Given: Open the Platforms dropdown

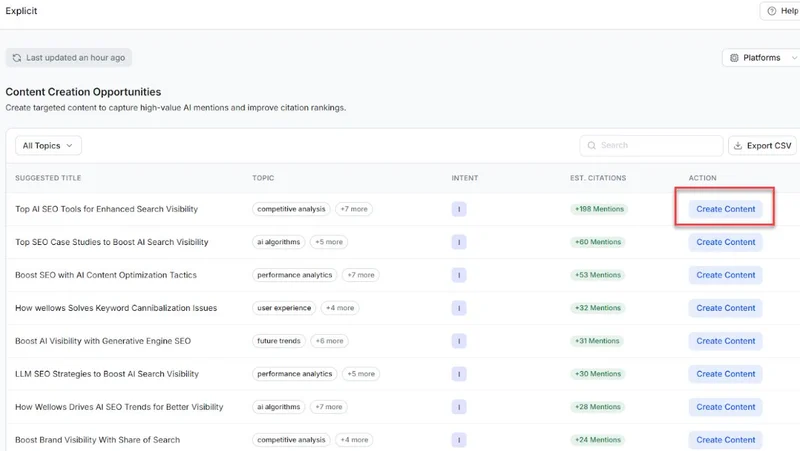Looking at the screenshot, I should [762, 58].
